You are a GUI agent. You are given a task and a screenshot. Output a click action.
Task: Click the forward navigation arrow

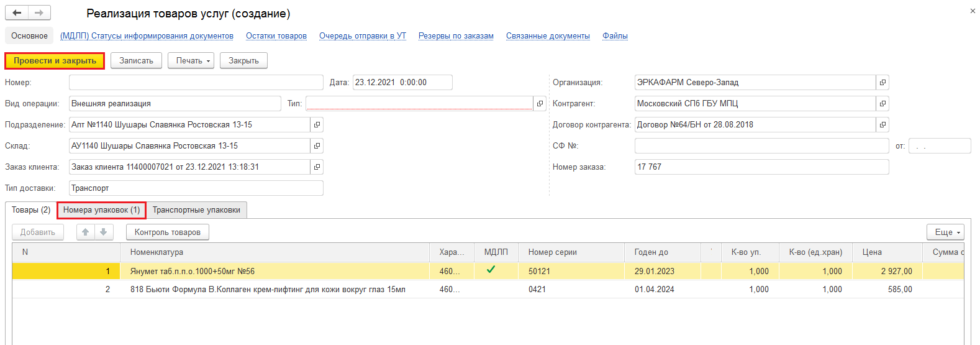39,12
